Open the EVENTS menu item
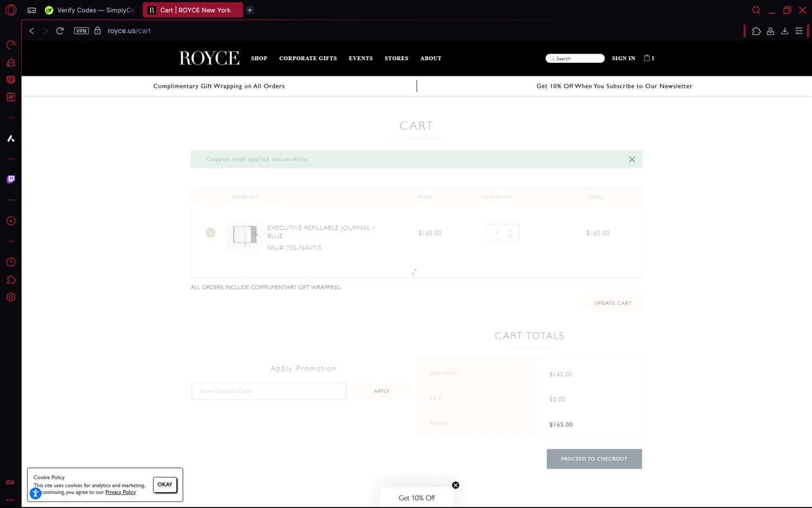The width and height of the screenshot is (812, 508). (x=361, y=58)
